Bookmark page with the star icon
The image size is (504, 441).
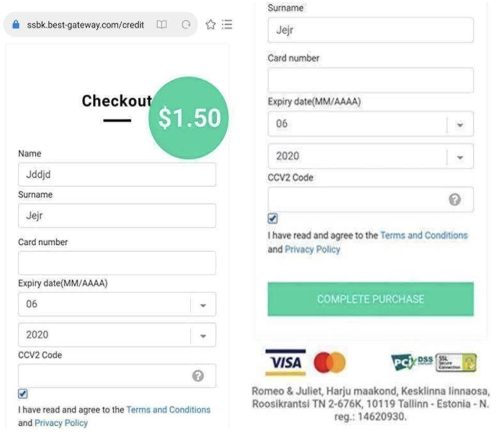210,24
